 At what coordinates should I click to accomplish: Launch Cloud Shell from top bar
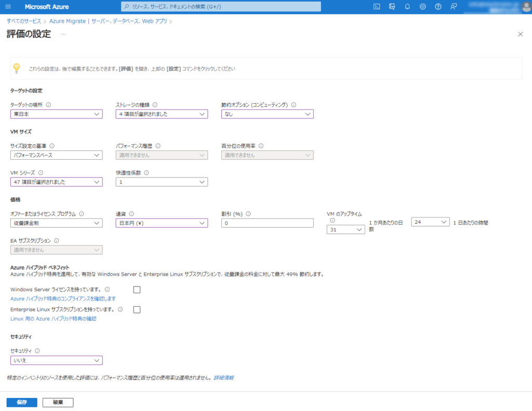[x=377, y=6]
